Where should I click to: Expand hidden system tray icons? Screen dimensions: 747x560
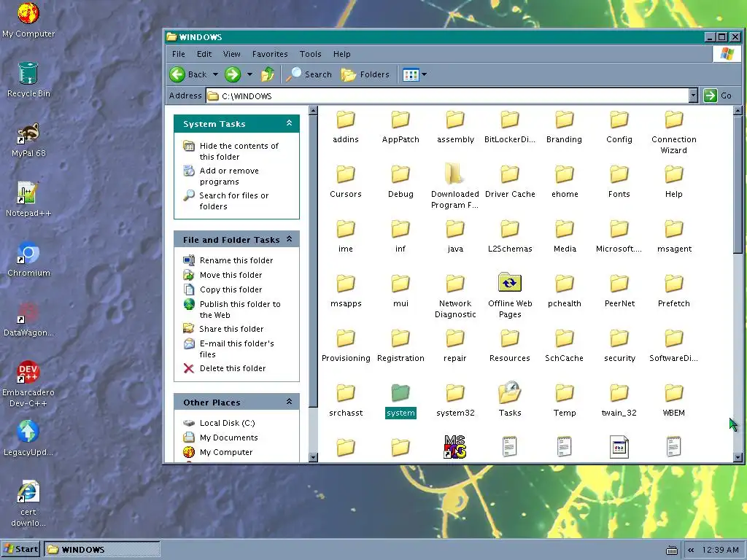(691, 550)
